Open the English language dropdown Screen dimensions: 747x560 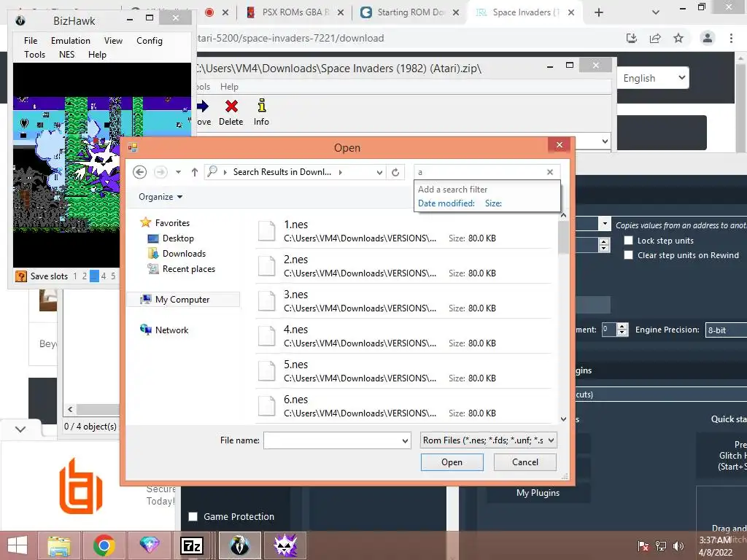(x=653, y=77)
